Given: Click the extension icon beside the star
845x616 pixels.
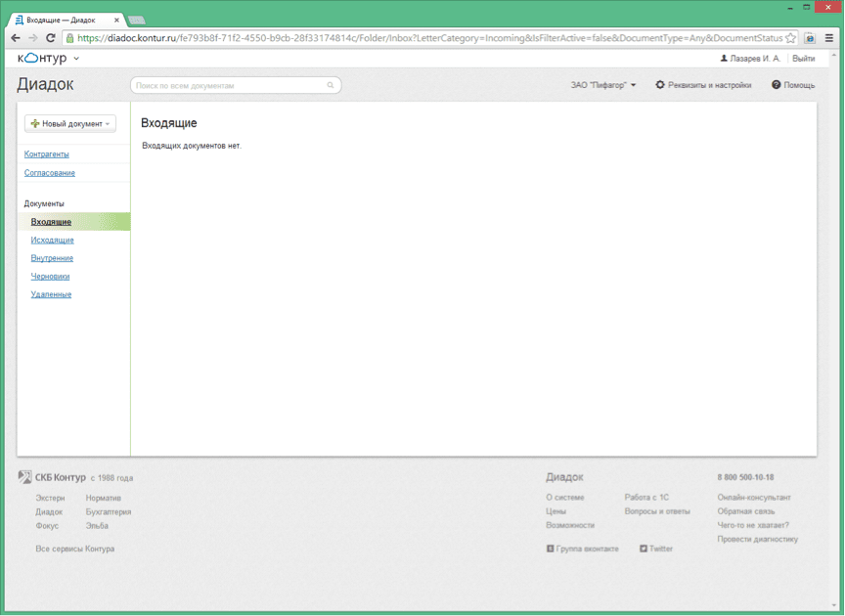Looking at the screenshot, I should coord(810,38).
